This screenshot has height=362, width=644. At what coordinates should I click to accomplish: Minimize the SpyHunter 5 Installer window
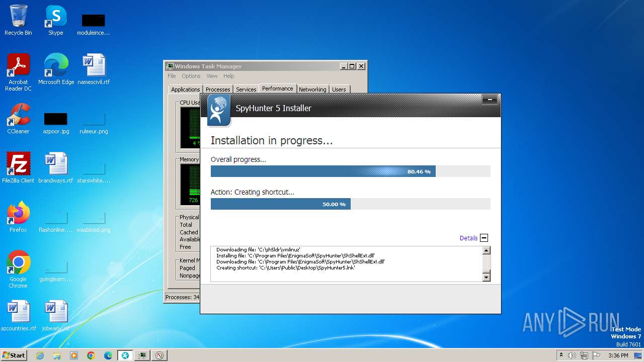click(x=490, y=100)
